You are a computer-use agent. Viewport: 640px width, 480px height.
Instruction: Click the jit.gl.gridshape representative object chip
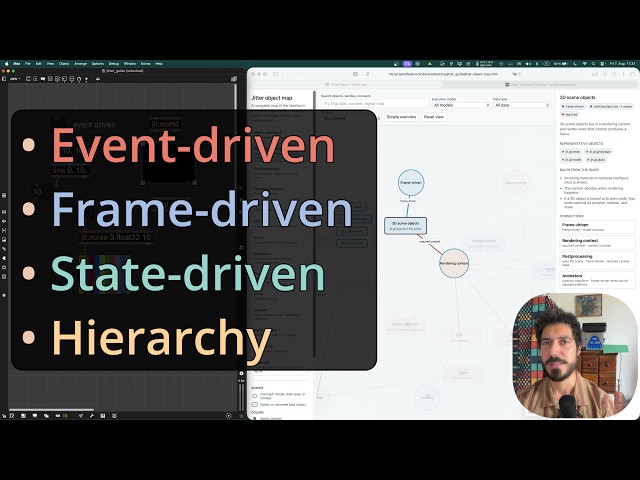599,152
